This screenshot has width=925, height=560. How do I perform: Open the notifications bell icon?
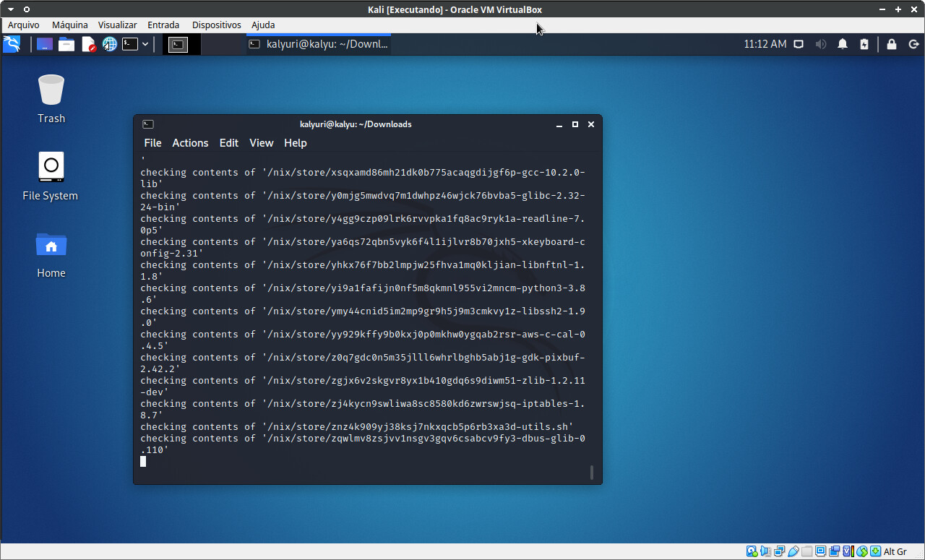click(x=843, y=44)
